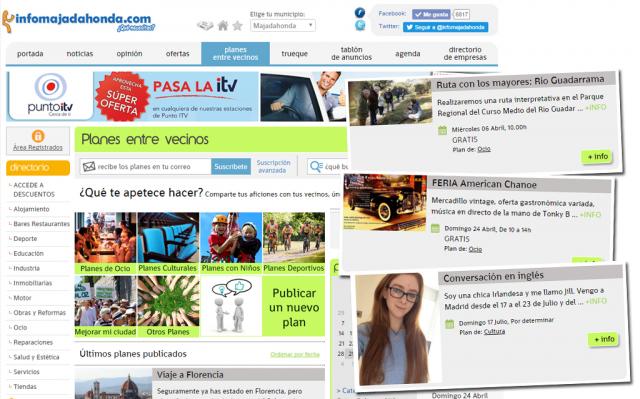Viewport: 640px width, 399px height.
Task: Open the Área Registrados link
Action: [x=38, y=147]
